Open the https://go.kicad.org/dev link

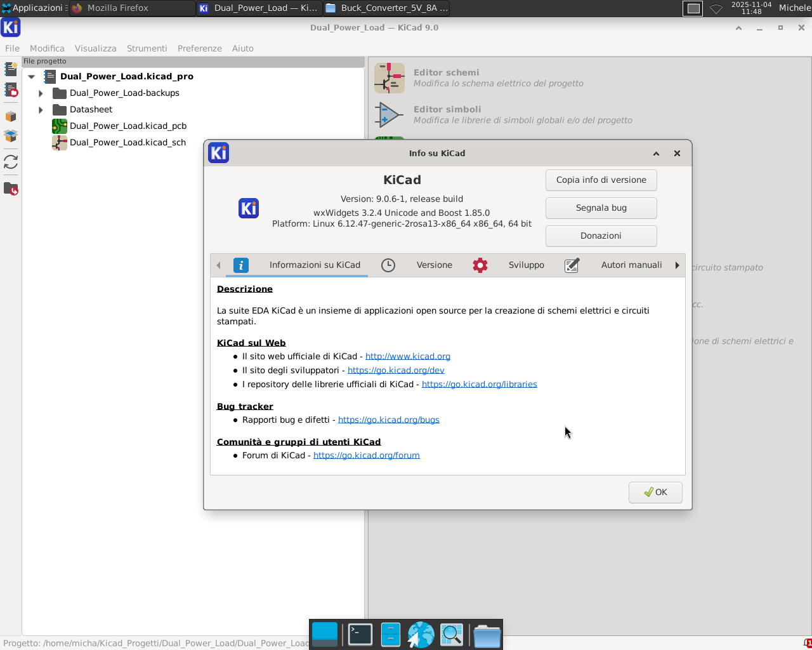(x=396, y=371)
